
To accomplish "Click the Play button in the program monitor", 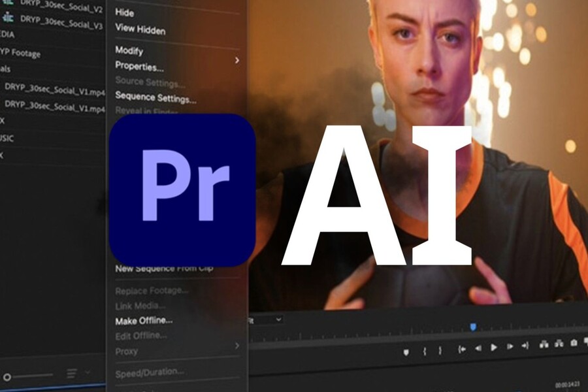I will 494,349.
